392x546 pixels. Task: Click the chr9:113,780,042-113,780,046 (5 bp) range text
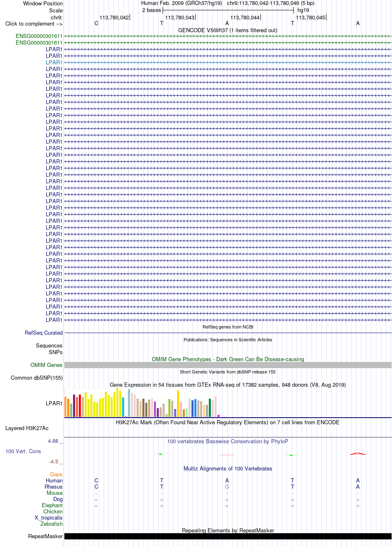point(271,3)
